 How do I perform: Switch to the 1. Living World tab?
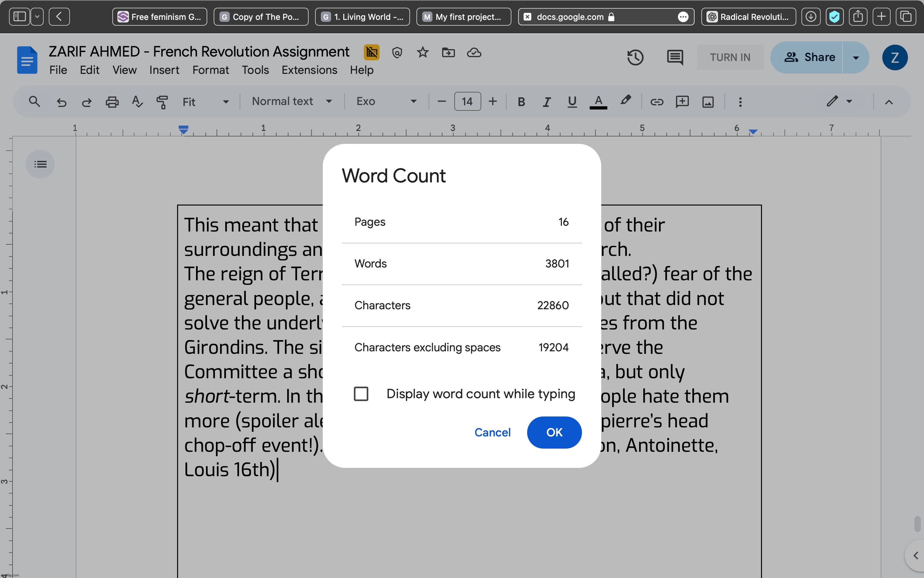click(362, 17)
